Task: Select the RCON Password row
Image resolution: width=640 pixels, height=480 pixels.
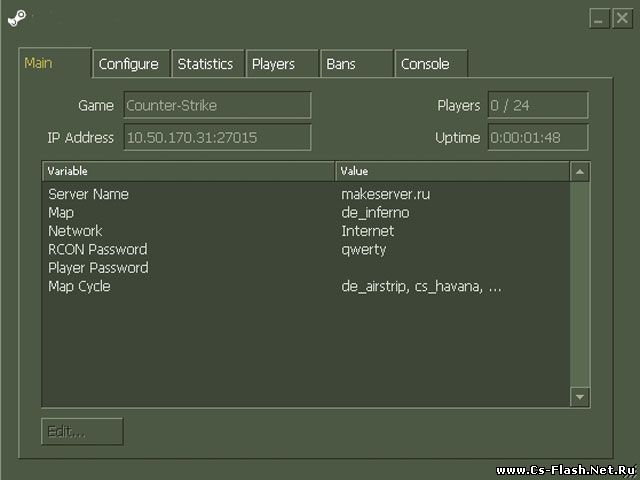Action: (x=97, y=249)
